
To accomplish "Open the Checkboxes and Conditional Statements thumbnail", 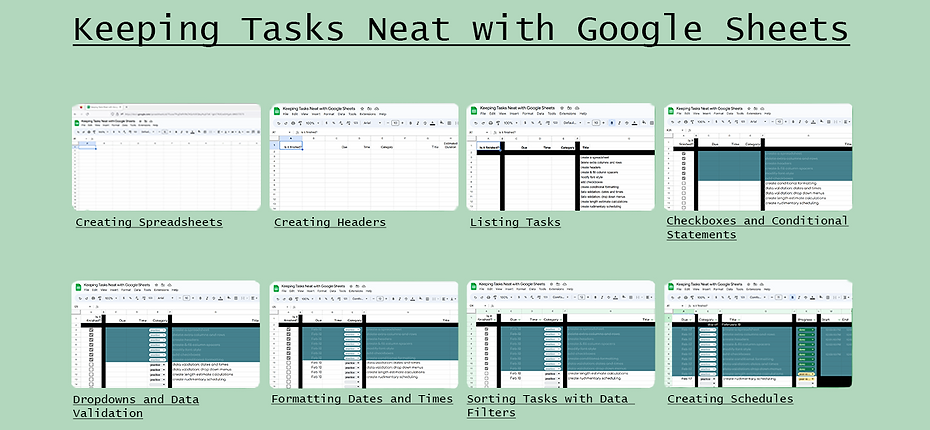I will coord(758,157).
